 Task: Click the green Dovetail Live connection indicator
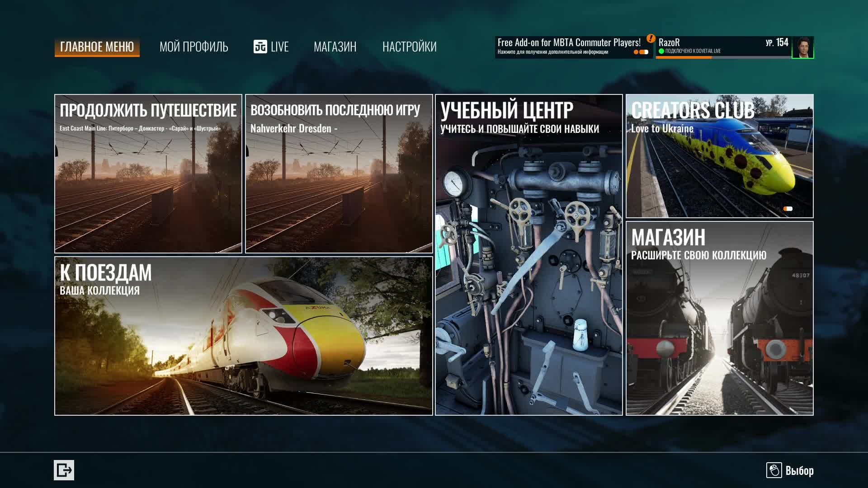(x=661, y=51)
